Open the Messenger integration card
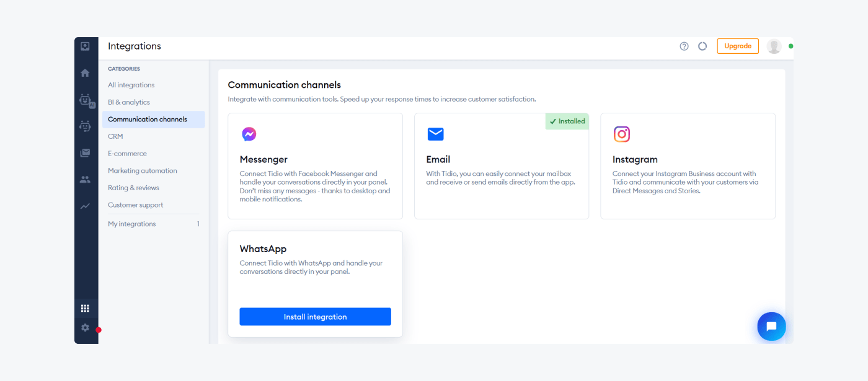 pyautogui.click(x=315, y=166)
